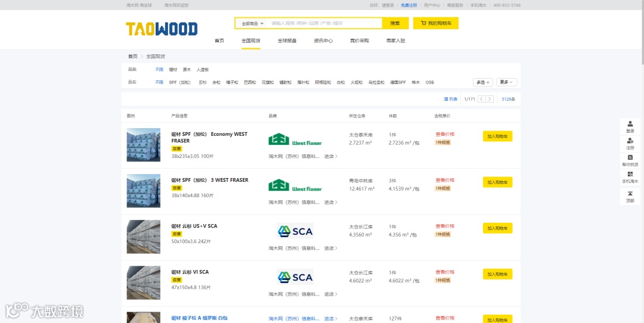
Task: Add 云杉 VI SCA item to cart
Action: [x=497, y=274]
